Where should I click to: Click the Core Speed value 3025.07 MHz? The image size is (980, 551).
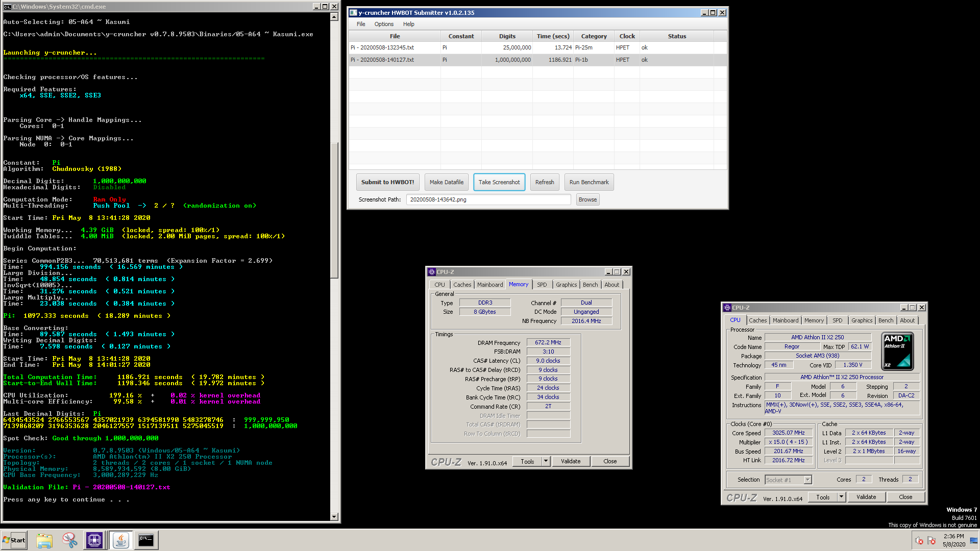point(788,433)
